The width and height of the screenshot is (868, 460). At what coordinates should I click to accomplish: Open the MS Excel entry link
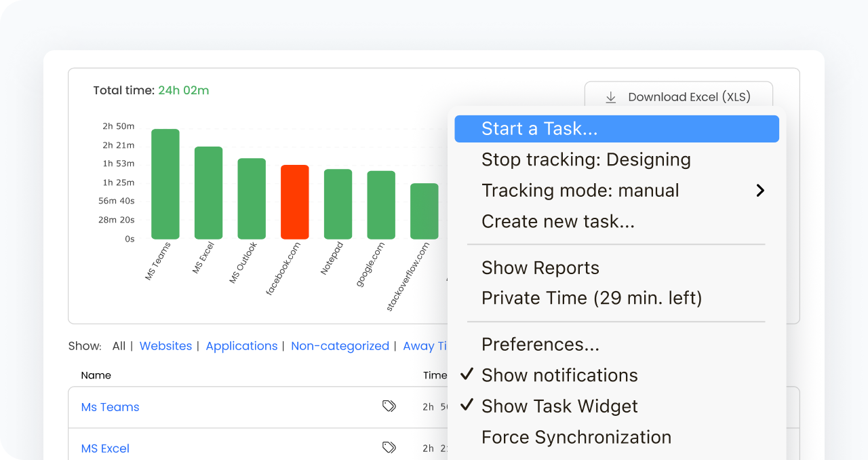click(x=105, y=448)
